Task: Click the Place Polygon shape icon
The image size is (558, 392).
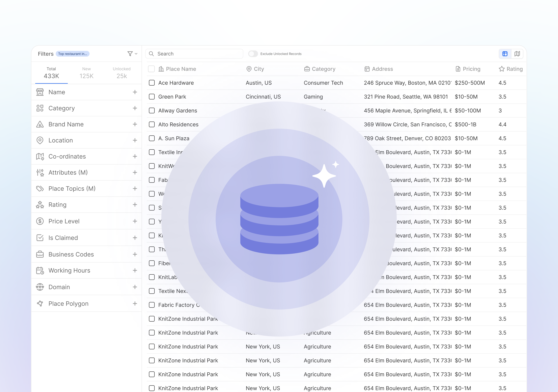Action: 40,304
